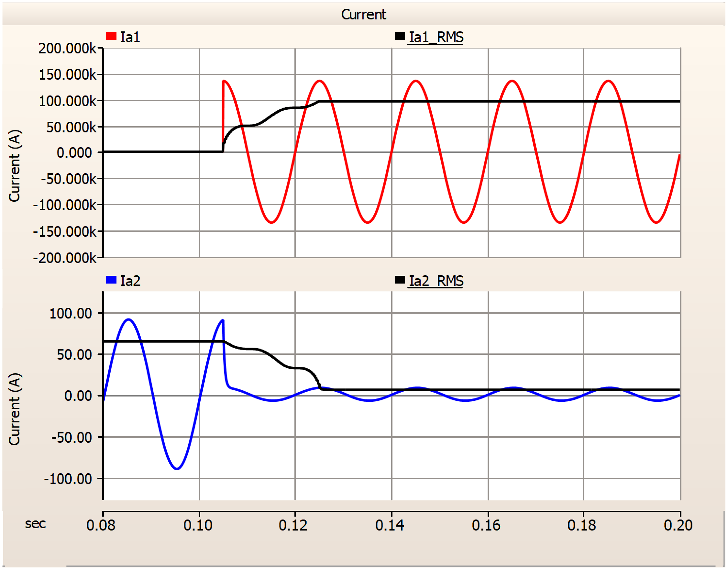Select the Ia1_RMS legend label
This screenshot has width=728, height=570.
pos(436,37)
